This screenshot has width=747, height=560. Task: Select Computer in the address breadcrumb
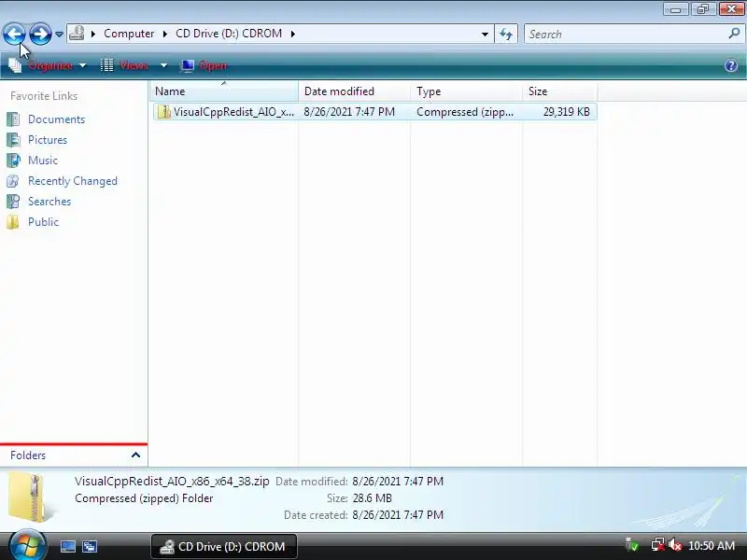(x=129, y=34)
